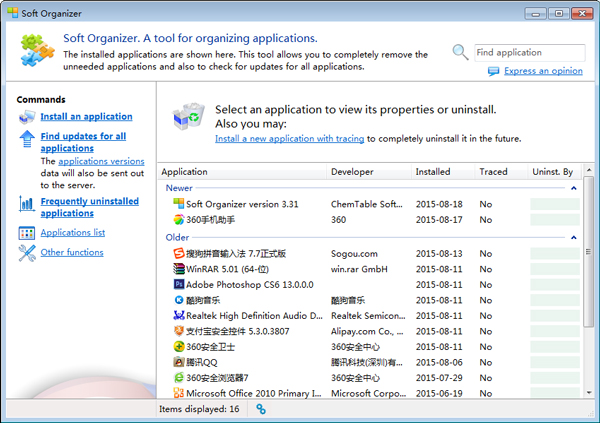The image size is (600, 423).
Task: Click the 2015-07-29 installed date
Action: pos(439,378)
